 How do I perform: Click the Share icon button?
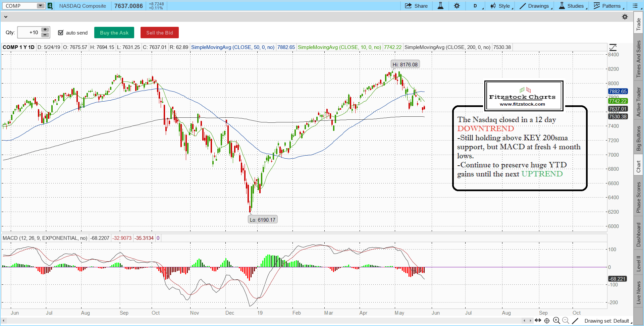[x=416, y=6]
